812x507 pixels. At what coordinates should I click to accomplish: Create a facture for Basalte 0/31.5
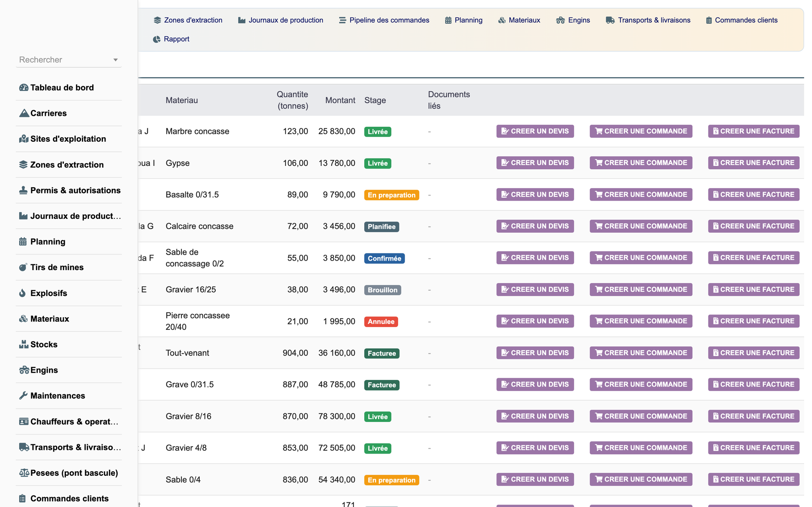754,194
